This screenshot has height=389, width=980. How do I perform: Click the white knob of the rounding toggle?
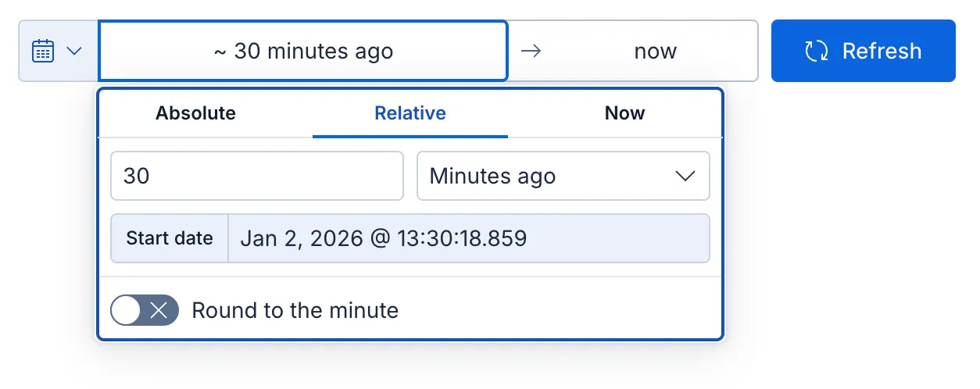click(x=127, y=310)
